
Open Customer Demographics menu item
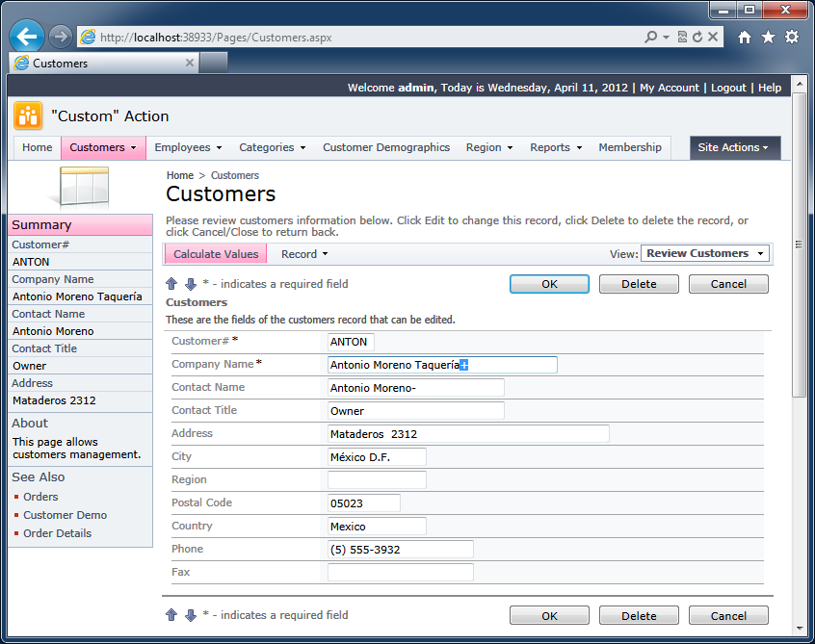[386, 147]
